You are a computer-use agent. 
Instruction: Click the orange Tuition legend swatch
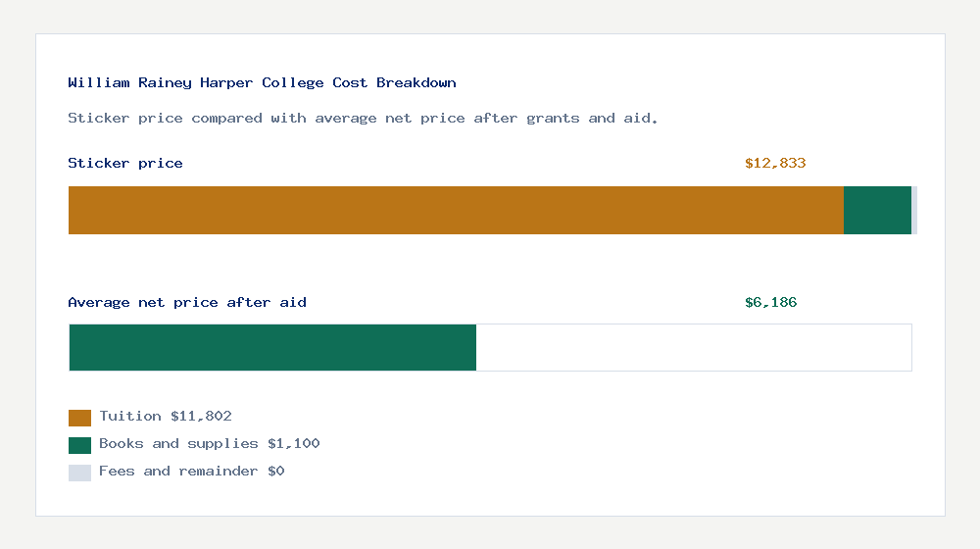(x=79, y=418)
